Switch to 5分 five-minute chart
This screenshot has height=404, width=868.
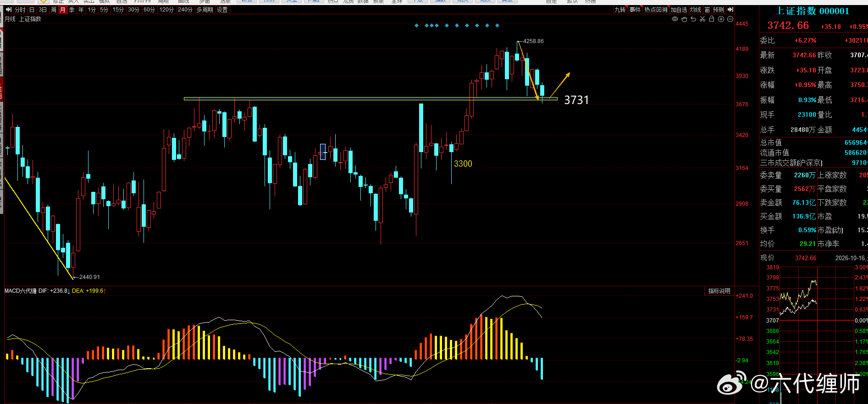[105, 10]
